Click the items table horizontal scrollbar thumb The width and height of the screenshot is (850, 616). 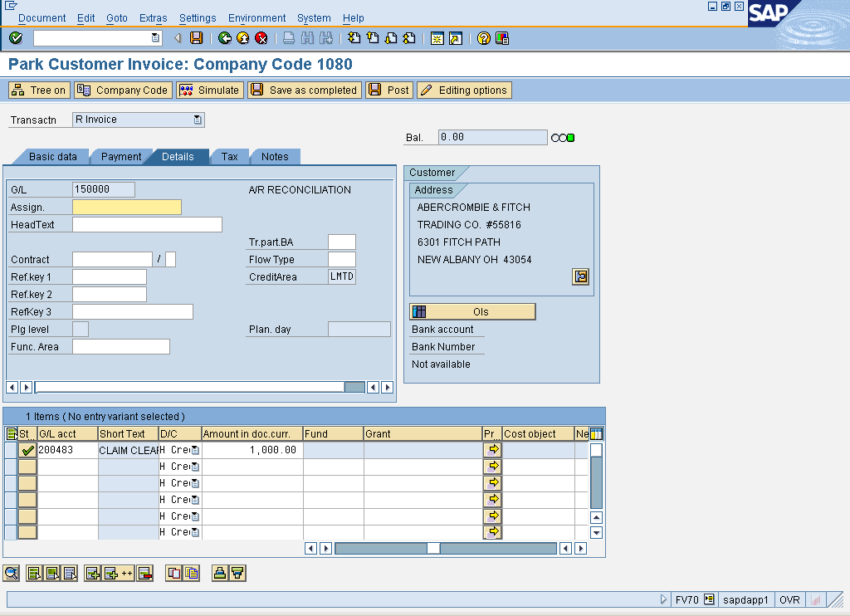point(433,548)
